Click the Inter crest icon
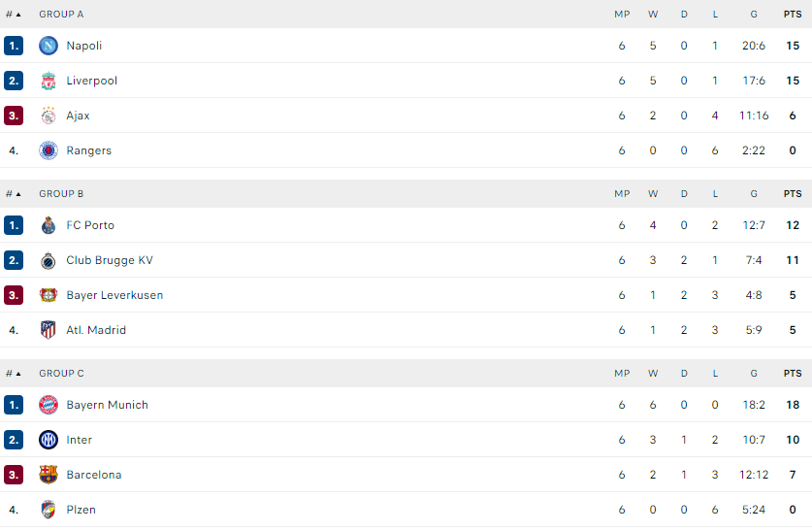Image resolution: width=812 pixels, height=531 pixels. [49, 440]
